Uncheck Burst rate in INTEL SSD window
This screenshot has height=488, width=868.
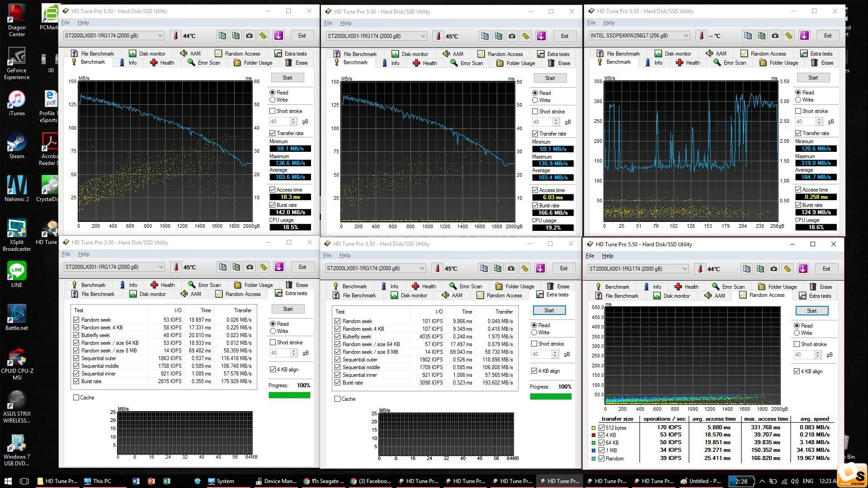pyautogui.click(x=798, y=205)
